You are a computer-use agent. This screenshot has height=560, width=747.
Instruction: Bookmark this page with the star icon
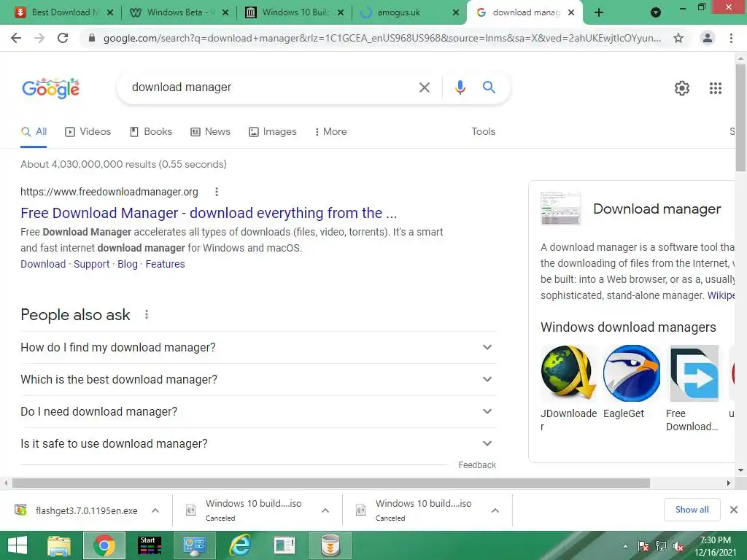tap(678, 38)
